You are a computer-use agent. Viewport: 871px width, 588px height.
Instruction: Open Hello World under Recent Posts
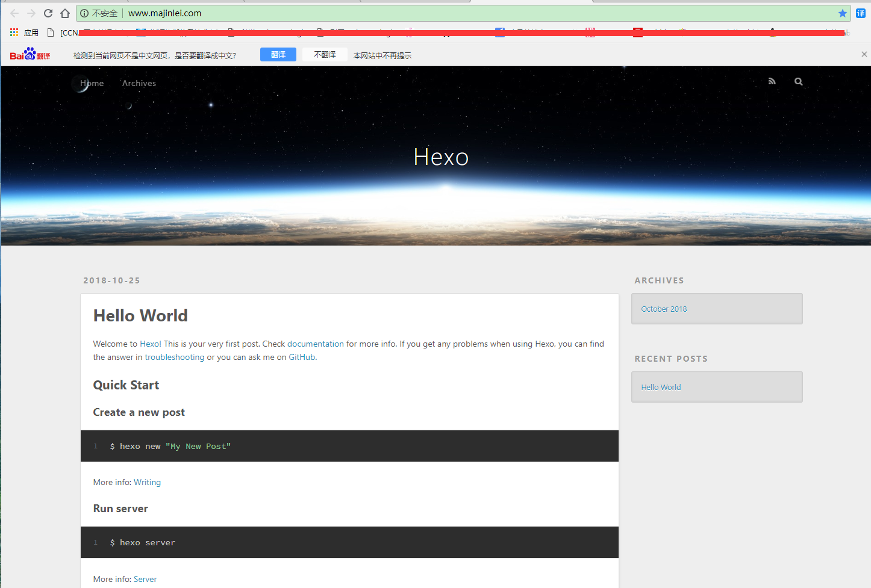(x=661, y=387)
